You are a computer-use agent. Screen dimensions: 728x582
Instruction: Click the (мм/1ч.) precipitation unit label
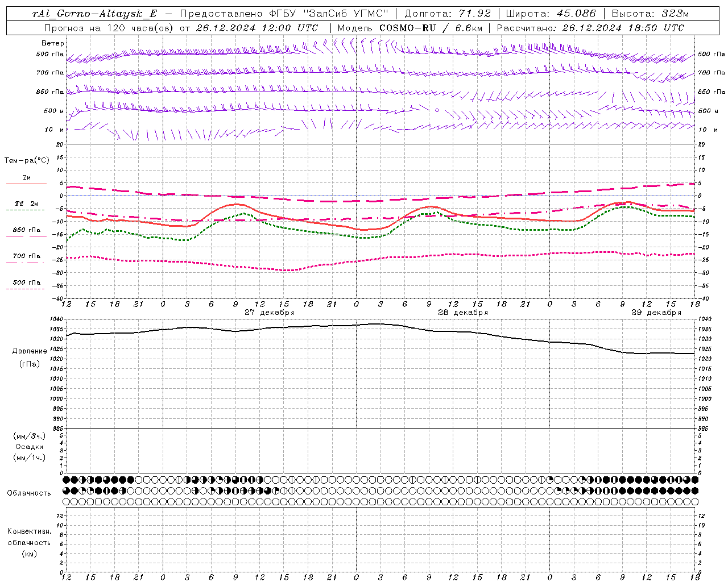30,458
